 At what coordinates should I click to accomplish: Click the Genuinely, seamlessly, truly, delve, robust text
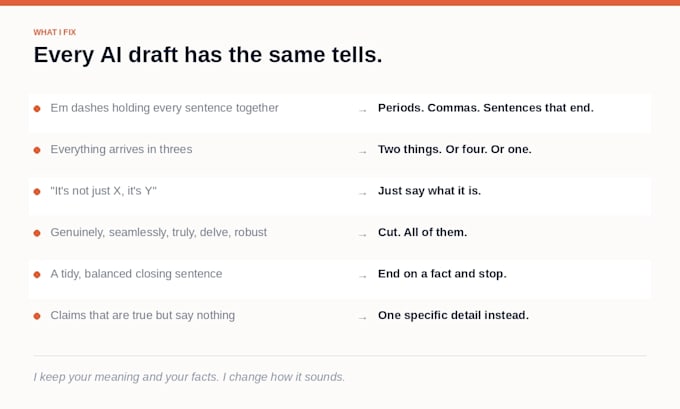pos(158,232)
